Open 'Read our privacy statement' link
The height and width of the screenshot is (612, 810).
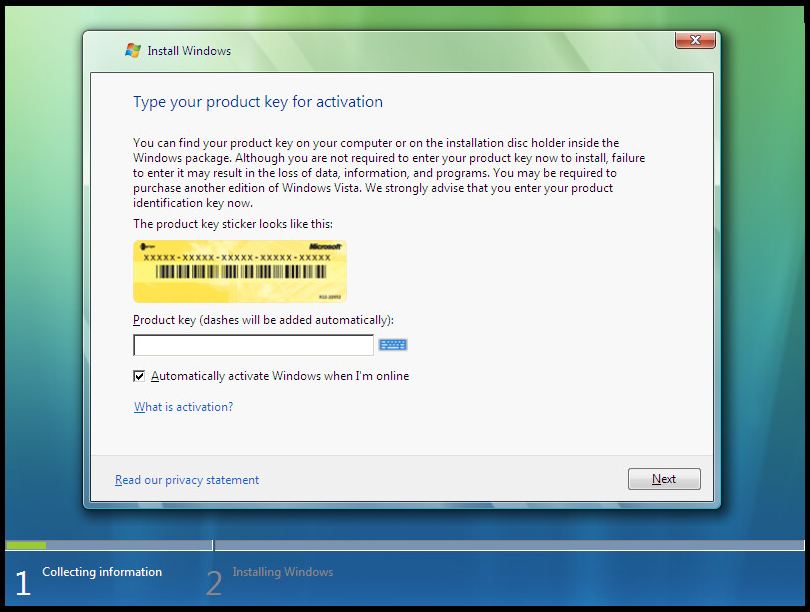(187, 480)
